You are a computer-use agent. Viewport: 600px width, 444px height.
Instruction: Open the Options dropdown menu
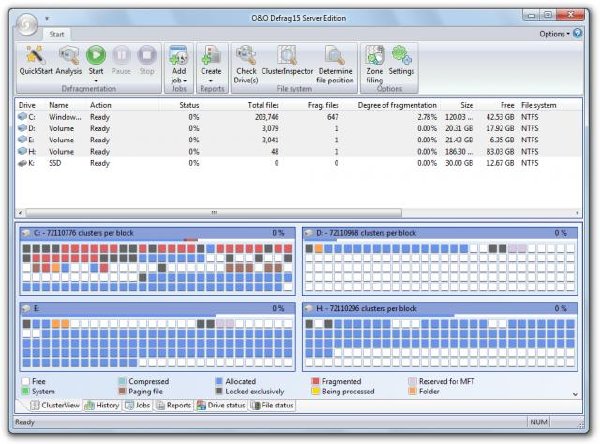(554, 34)
